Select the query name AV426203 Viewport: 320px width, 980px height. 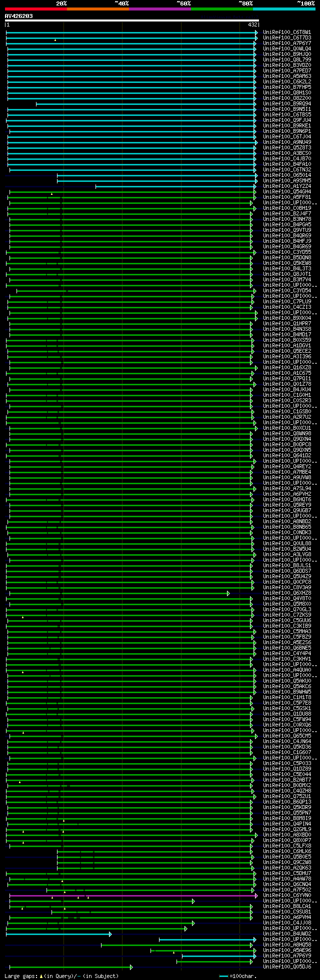click(19, 16)
